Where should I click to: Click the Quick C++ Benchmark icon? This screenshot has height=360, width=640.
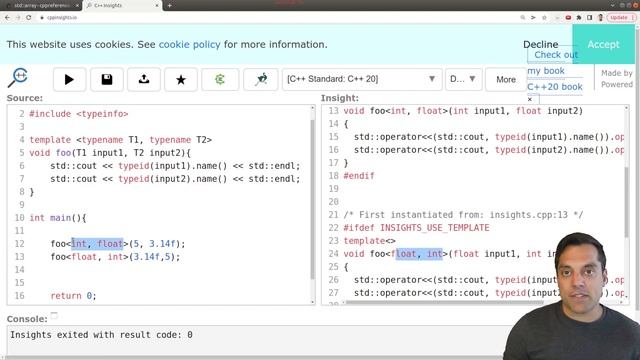261,79
